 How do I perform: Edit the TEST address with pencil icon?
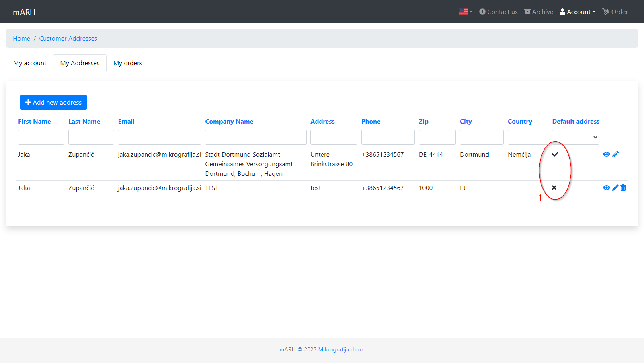615,188
